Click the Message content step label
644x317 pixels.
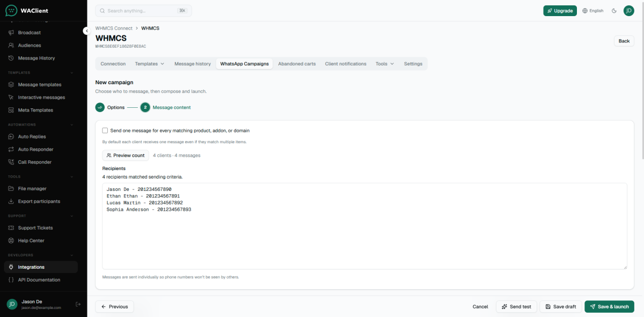pos(172,107)
